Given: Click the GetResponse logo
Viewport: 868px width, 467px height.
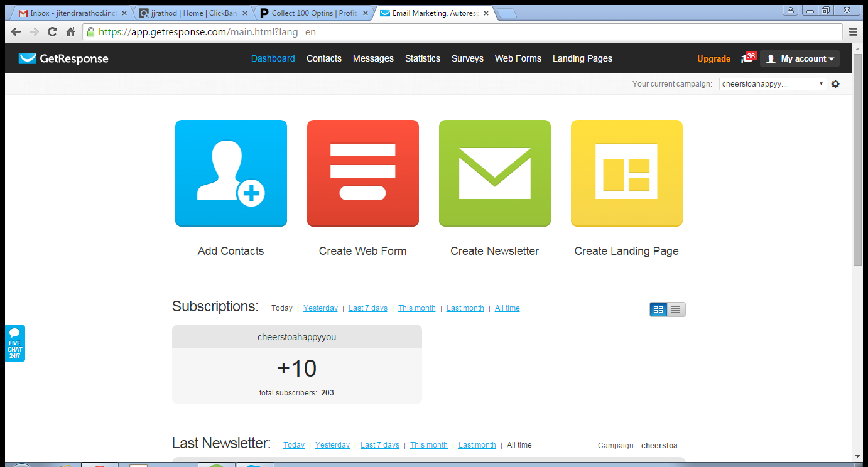Looking at the screenshot, I should coord(63,58).
